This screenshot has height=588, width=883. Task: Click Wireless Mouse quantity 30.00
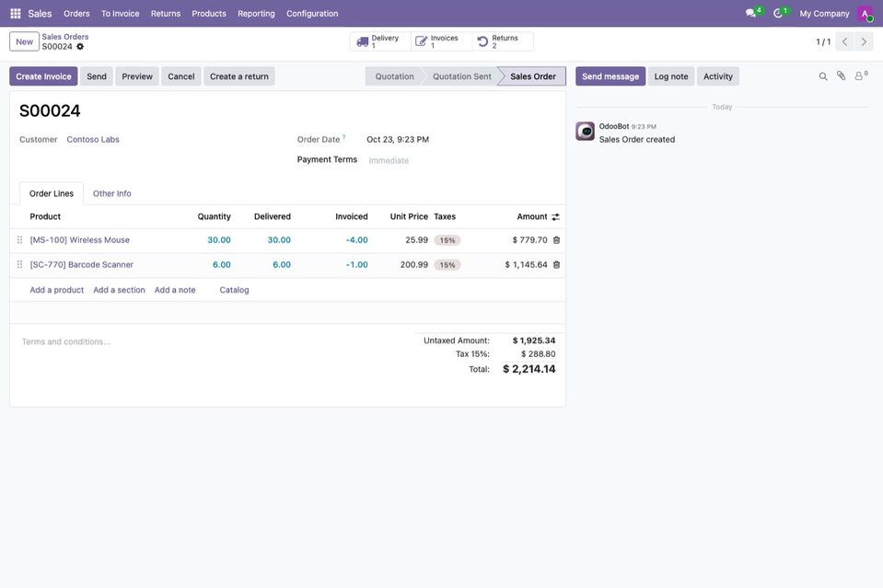pos(219,239)
